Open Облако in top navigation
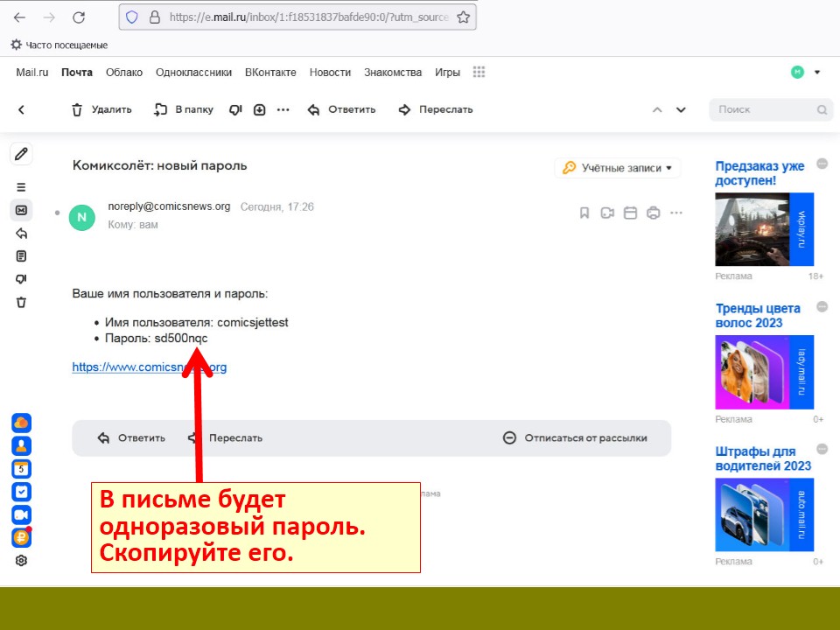This screenshot has height=630, width=840. (124, 73)
